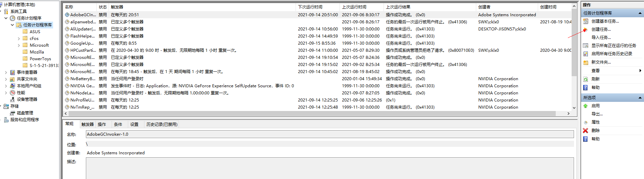Click the 性能 monitor icon
644x179 pixels.
tap(13, 93)
